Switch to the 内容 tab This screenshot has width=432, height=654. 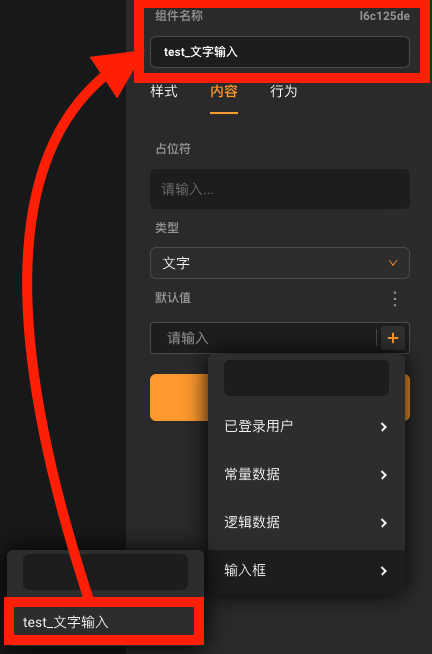click(x=224, y=91)
